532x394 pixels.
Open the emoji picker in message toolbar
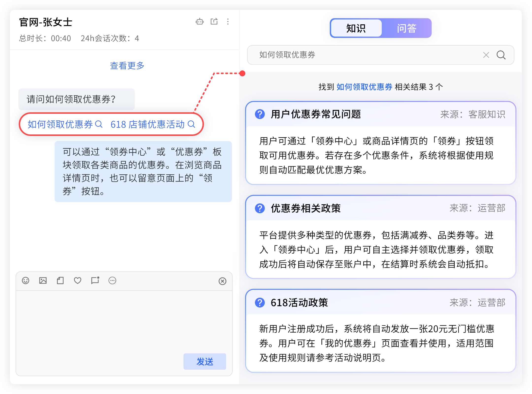[x=26, y=280]
